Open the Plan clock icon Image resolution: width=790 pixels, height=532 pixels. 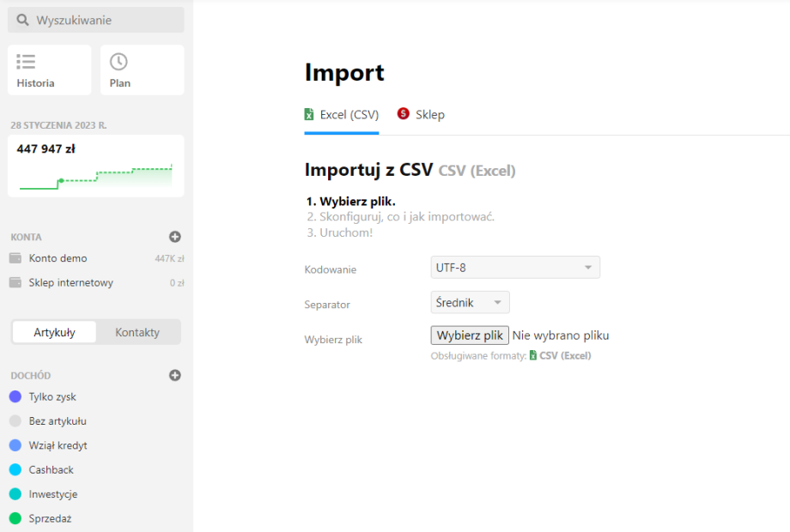point(118,61)
